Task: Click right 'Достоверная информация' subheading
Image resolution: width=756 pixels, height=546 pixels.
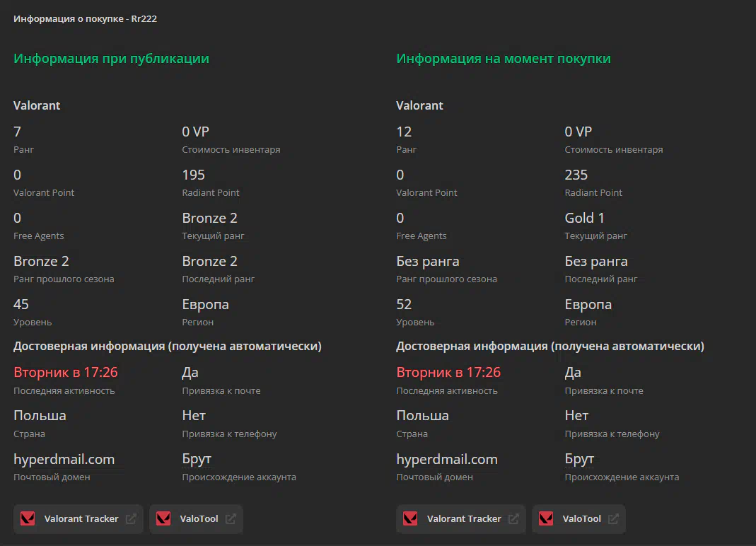Action: tap(550, 347)
